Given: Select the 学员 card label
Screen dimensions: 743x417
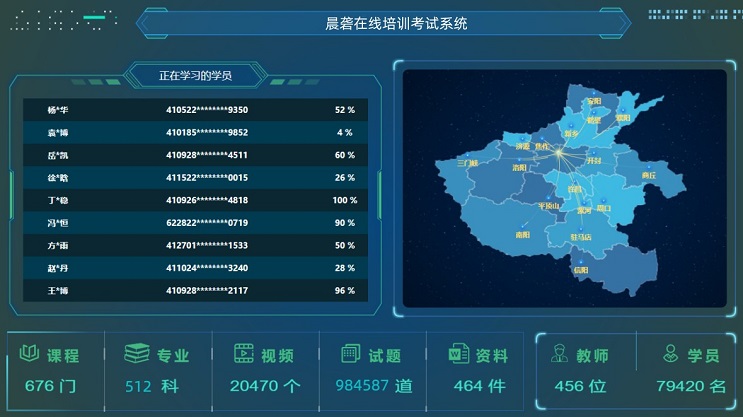Looking at the screenshot, I should coord(704,356).
